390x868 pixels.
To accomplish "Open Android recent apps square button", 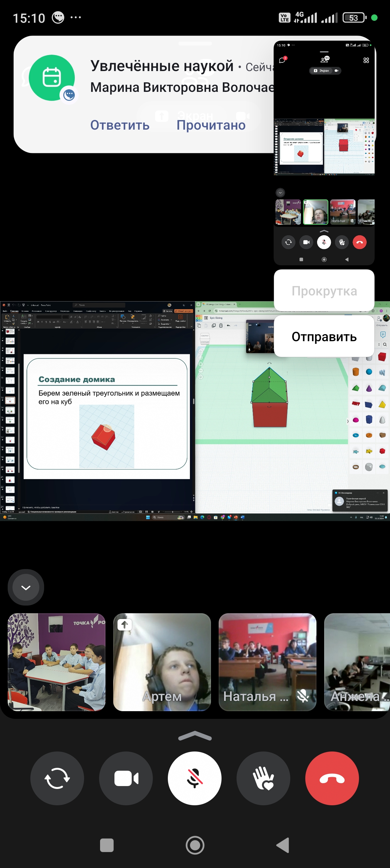I will tap(107, 845).
